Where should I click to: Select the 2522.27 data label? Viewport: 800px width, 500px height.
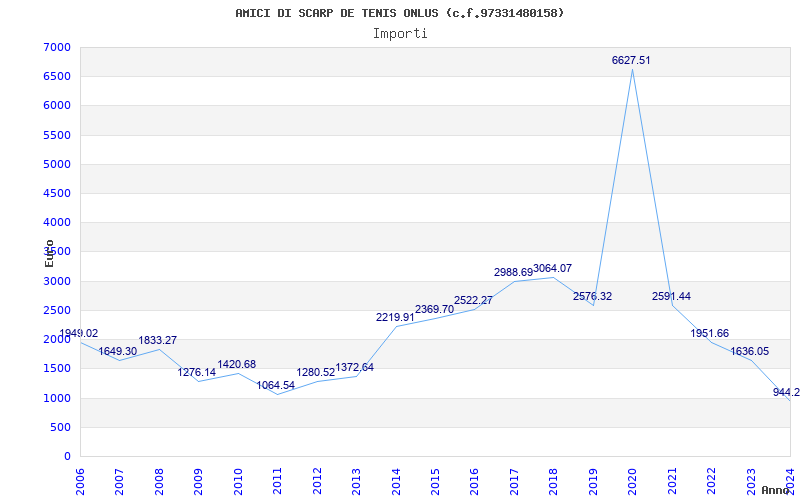[473, 301]
